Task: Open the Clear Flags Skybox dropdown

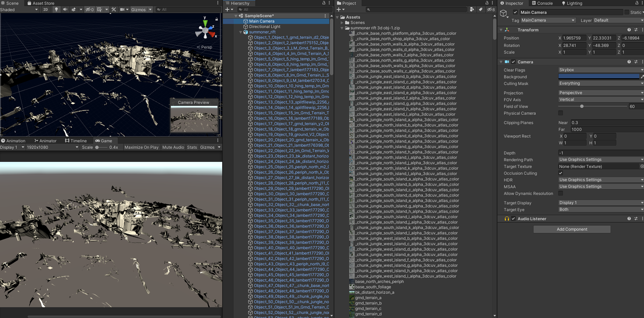Action: [x=601, y=70]
